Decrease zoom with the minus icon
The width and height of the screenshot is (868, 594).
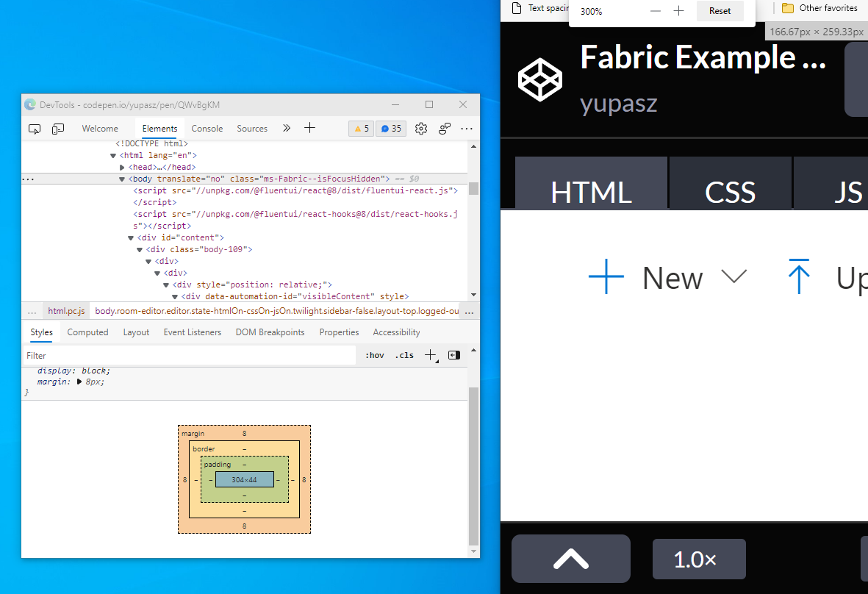tap(656, 11)
